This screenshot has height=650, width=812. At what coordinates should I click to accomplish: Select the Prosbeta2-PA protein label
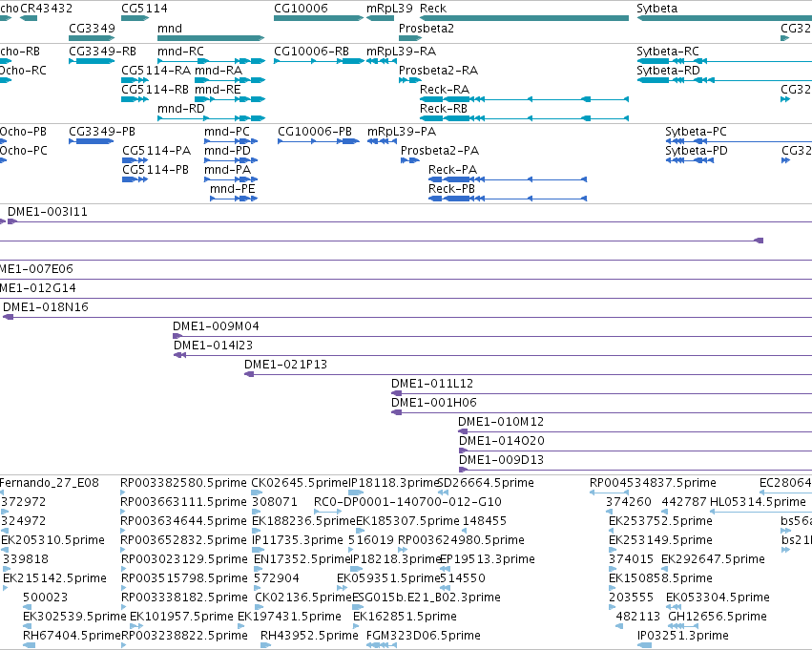440,151
